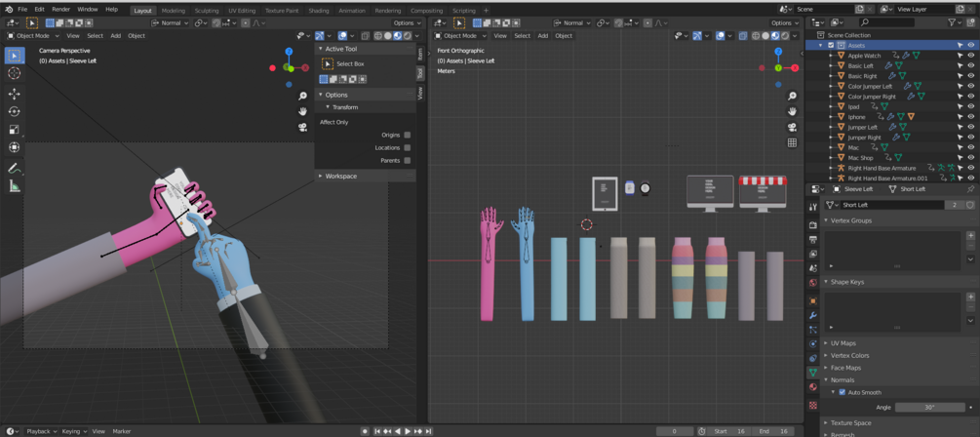The image size is (980, 437).
Task: Jump to the last frame in timeline
Action: (428, 431)
